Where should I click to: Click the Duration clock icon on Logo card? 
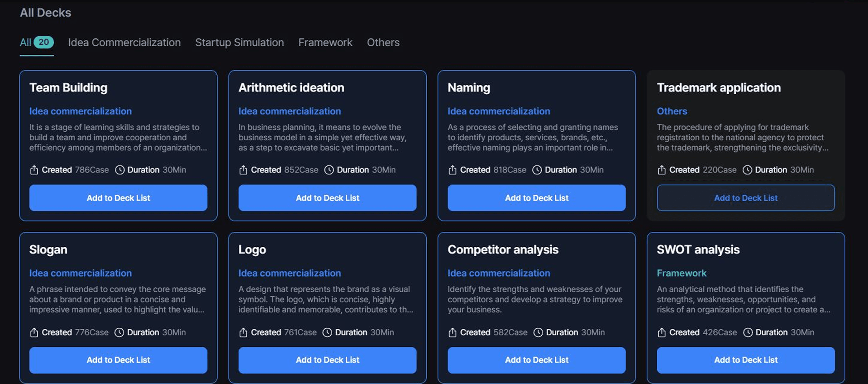pos(327,332)
